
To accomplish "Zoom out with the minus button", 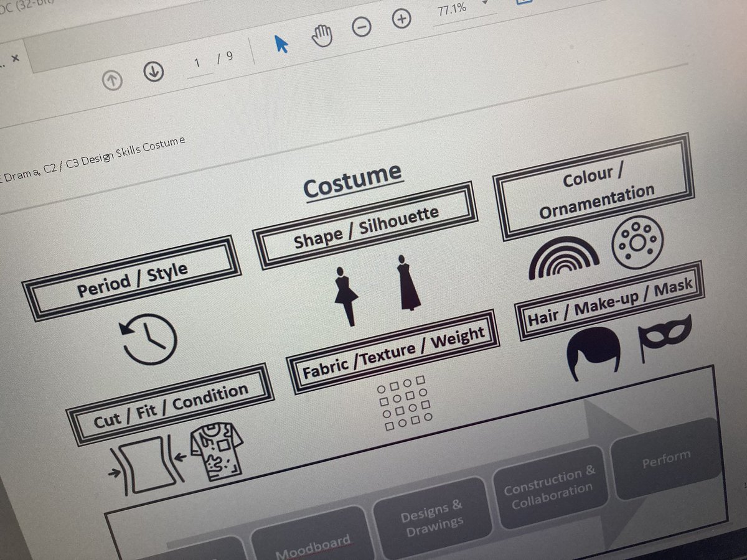I will tap(362, 27).
